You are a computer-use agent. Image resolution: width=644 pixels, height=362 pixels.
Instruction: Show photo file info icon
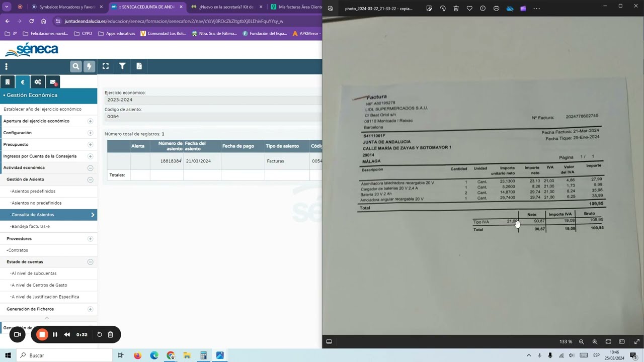pos(483,9)
